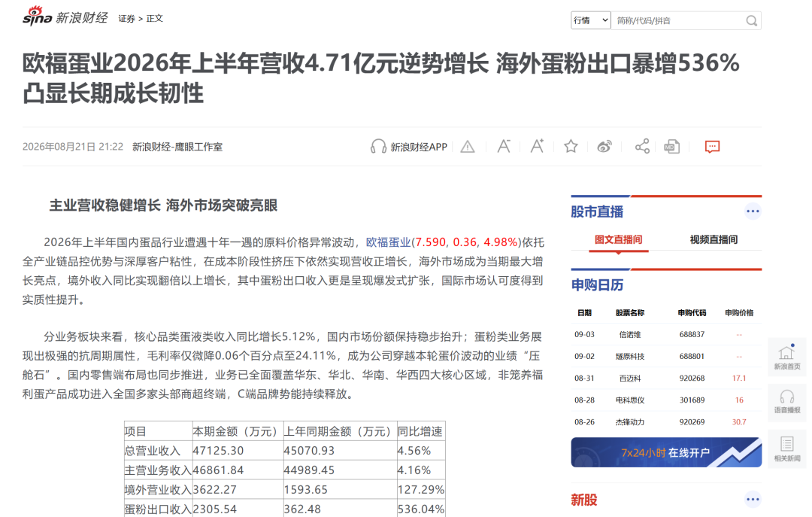812x517 pixels.
Task: Click the star favorite icon
Action: (x=571, y=147)
